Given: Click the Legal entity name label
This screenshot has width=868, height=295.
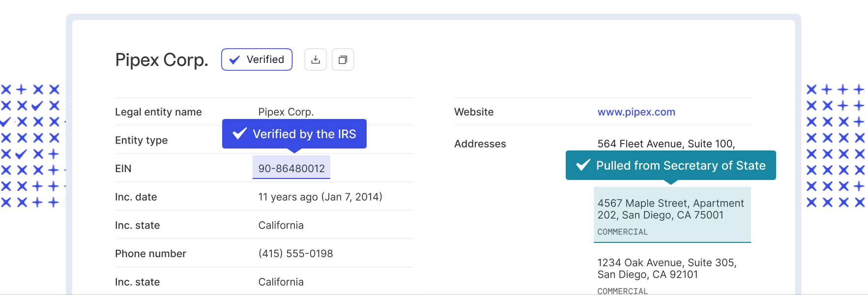Looking at the screenshot, I should coord(158,112).
